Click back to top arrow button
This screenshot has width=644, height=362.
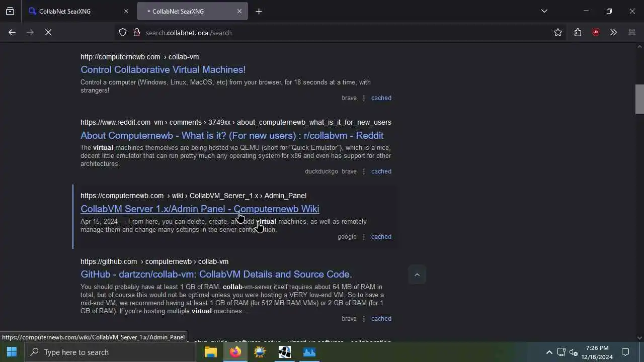coord(417,275)
